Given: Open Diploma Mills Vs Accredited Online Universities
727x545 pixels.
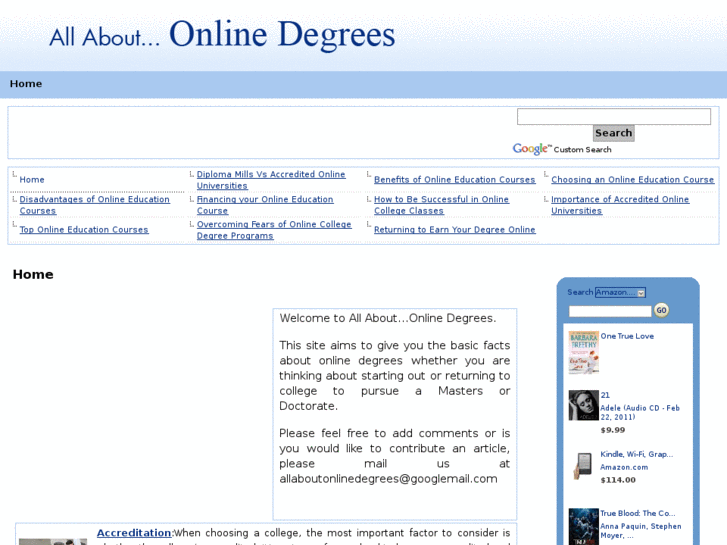Looking at the screenshot, I should (271, 180).
